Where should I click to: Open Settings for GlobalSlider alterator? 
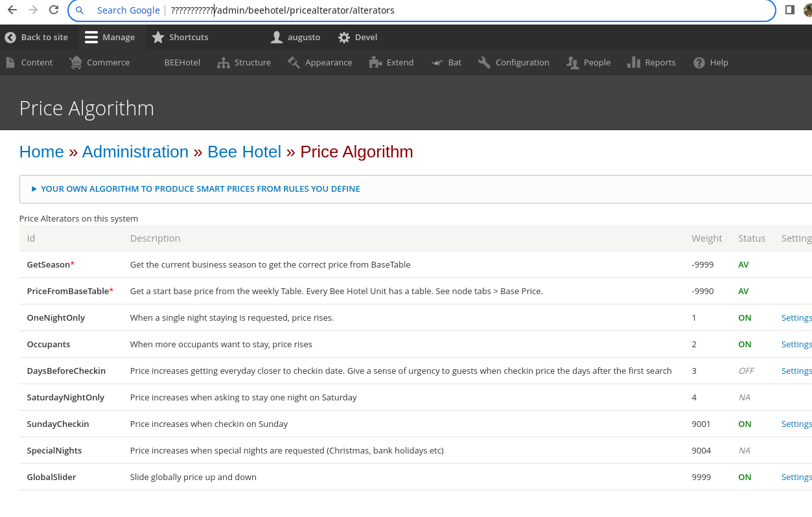click(x=796, y=477)
